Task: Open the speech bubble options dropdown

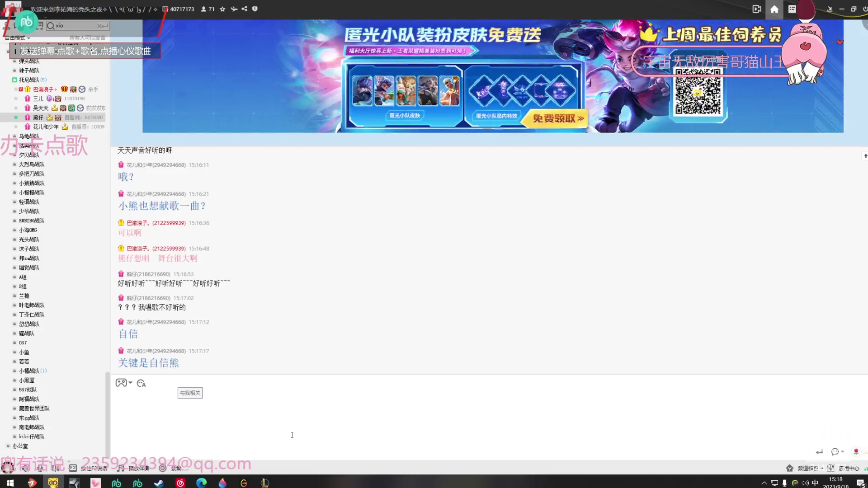Action: [x=837, y=452]
